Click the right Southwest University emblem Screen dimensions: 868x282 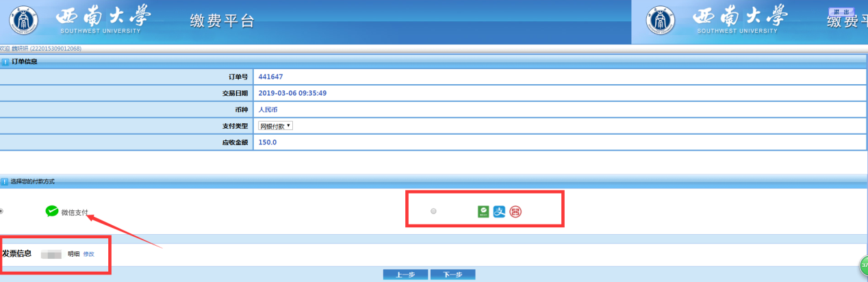(x=661, y=21)
